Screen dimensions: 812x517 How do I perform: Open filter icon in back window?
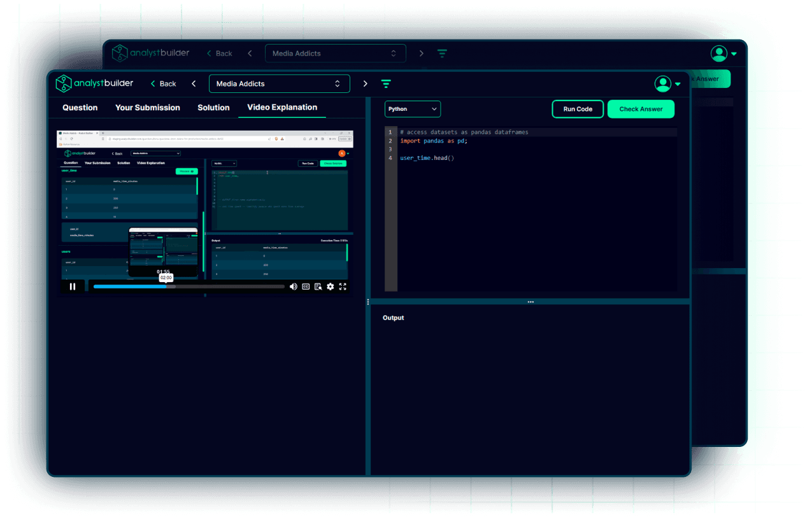point(442,53)
